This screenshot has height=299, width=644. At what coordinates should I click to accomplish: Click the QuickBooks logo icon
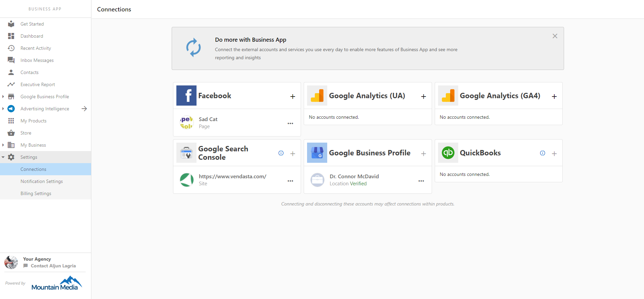coord(448,153)
